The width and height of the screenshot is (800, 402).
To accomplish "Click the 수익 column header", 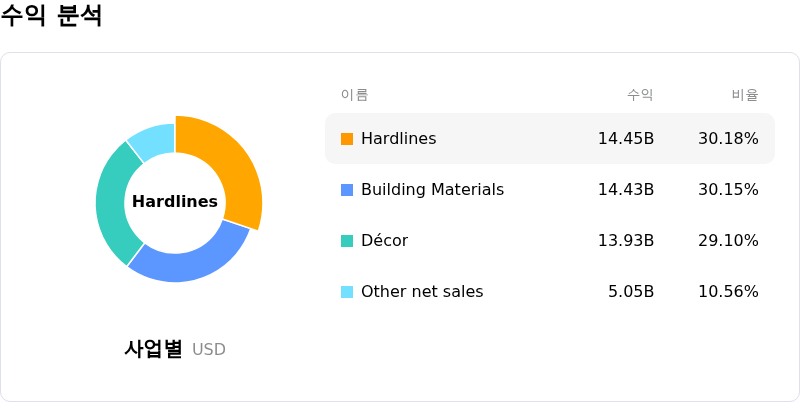I will (640, 95).
